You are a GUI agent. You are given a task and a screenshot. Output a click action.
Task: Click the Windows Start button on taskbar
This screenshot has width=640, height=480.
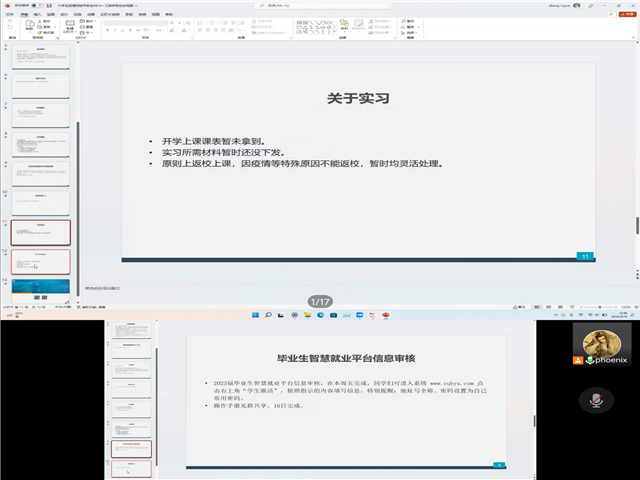click(x=253, y=313)
